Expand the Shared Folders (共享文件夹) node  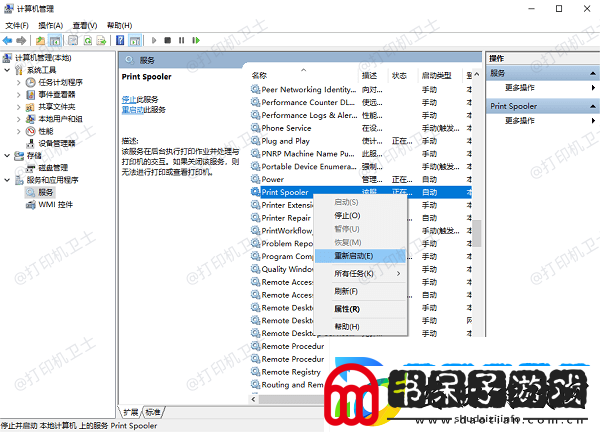18,107
